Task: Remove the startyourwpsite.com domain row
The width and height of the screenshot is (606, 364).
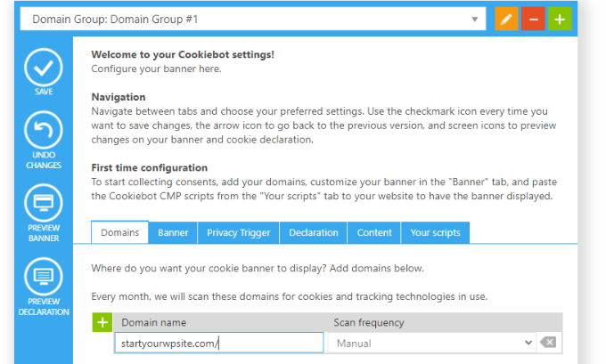Action: click(x=548, y=342)
